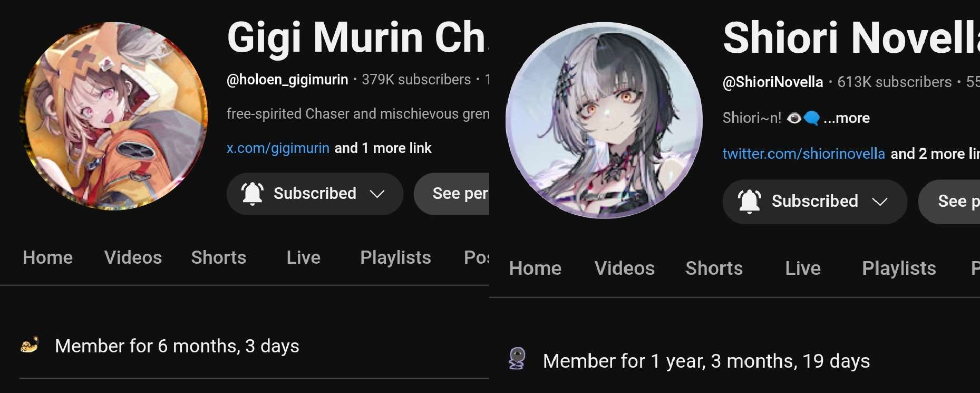
Task: Expand Shiori's description with ...more
Action: click(x=847, y=118)
